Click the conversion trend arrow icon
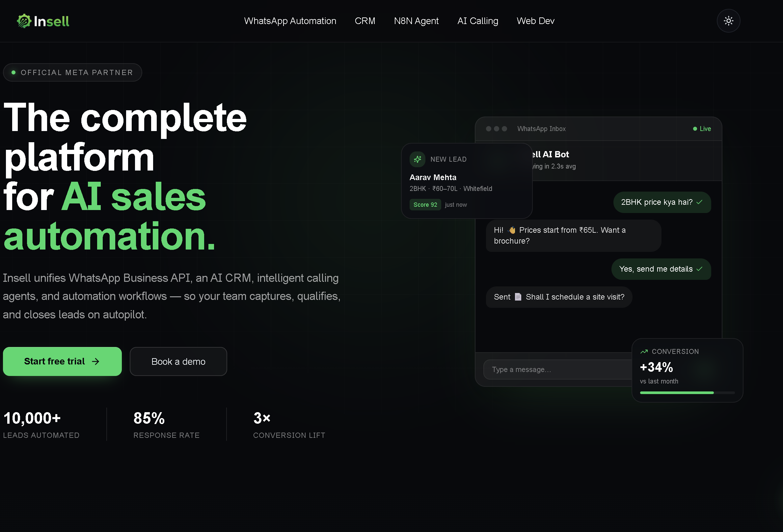Screen dimensions: 783x532 click(x=644, y=351)
